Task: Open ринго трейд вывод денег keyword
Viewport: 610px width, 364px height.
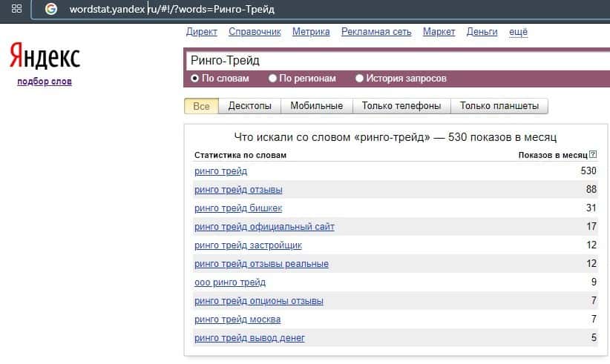Action: 249,338
